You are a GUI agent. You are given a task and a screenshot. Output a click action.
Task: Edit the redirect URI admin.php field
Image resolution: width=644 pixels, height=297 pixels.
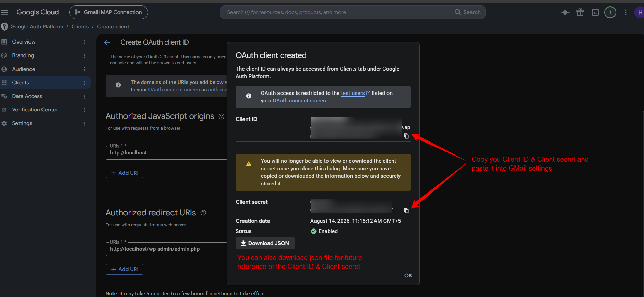click(166, 249)
